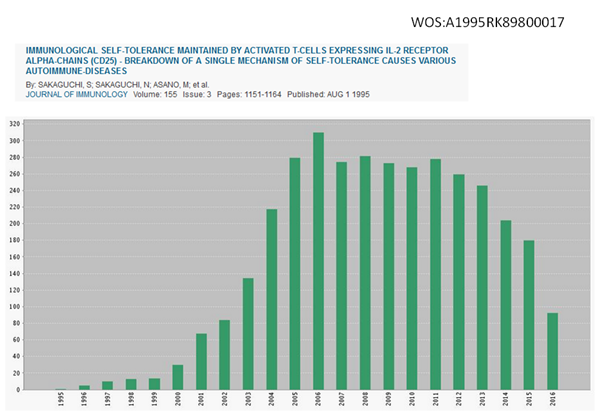
Task: Click the green bar for year 2004
Action: pyautogui.click(x=271, y=299)
